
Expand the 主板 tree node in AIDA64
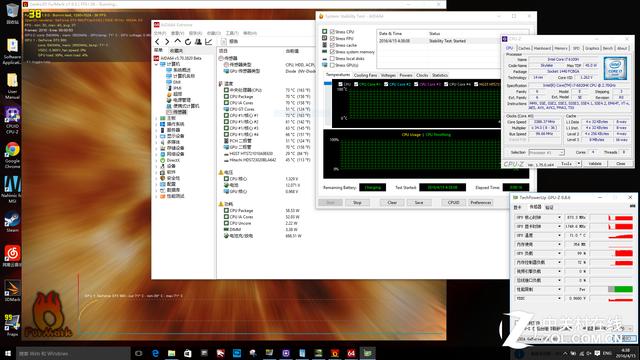coord(156,118)
